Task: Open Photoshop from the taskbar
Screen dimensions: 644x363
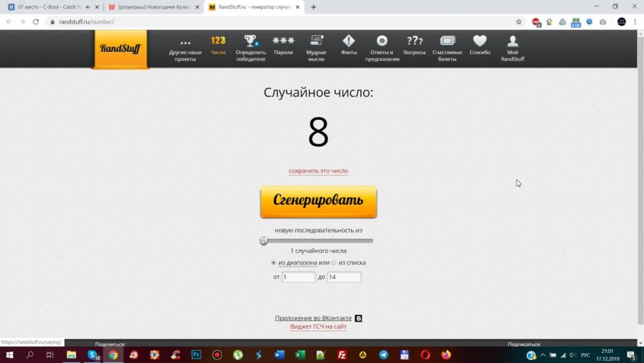Action: (196, 355)
